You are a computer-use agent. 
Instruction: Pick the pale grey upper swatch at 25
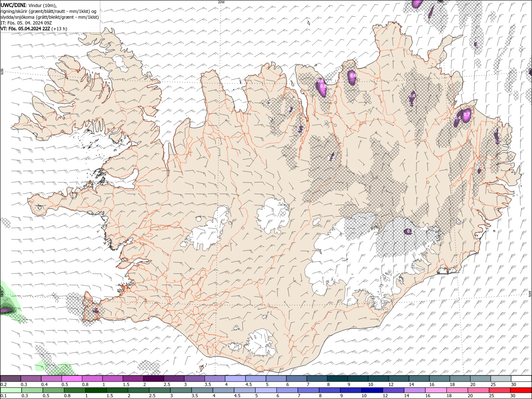(x=501, y=379)
